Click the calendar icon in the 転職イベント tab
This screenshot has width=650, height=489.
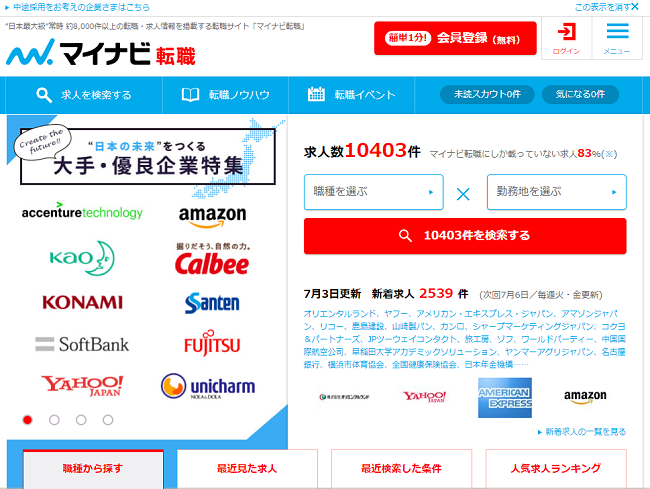[316, 94]
